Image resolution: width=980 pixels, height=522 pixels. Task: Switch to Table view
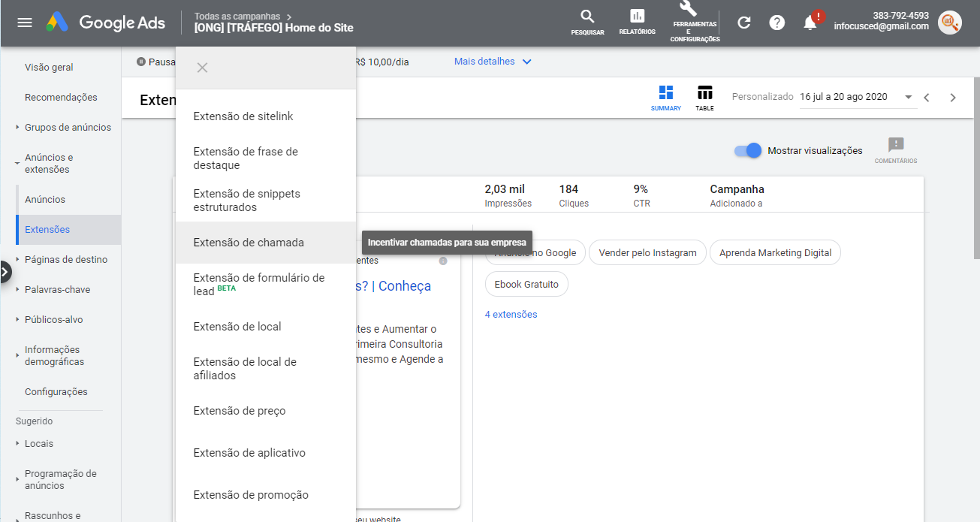point(704,98)
